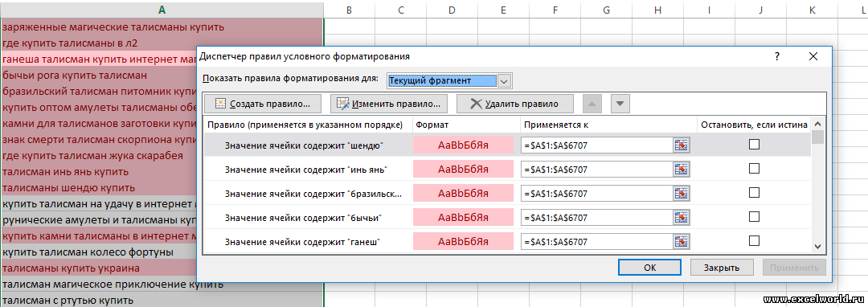Check stop-if-true for "бразильск" rule
This screenshot has width=868, height=307.
click(754, 193)
